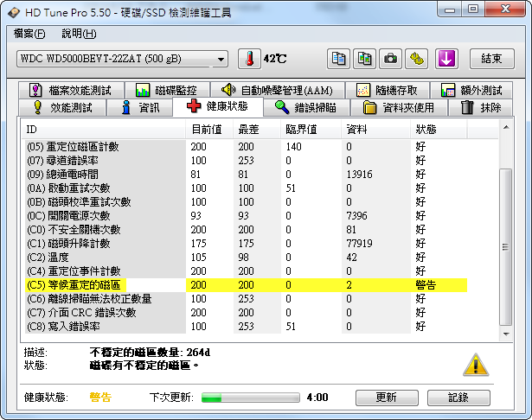
Task: Click the 140 threshold value in row 05
Action: 293,147
